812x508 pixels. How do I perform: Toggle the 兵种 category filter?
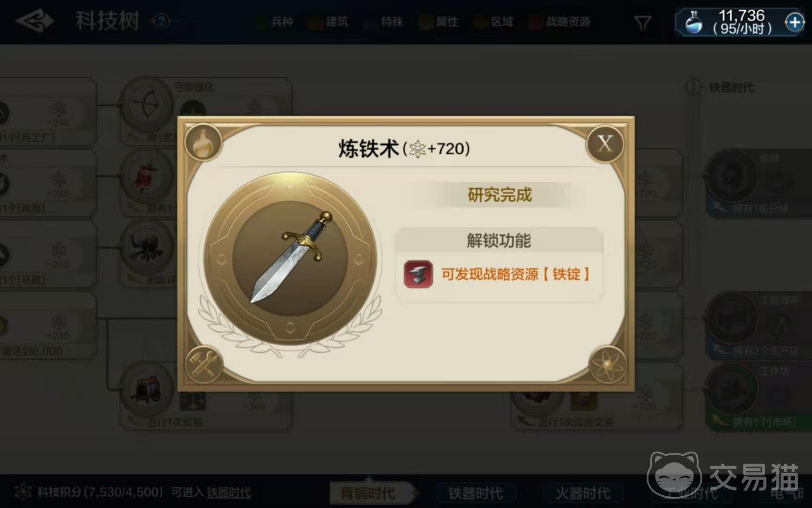tap(275, 22)
